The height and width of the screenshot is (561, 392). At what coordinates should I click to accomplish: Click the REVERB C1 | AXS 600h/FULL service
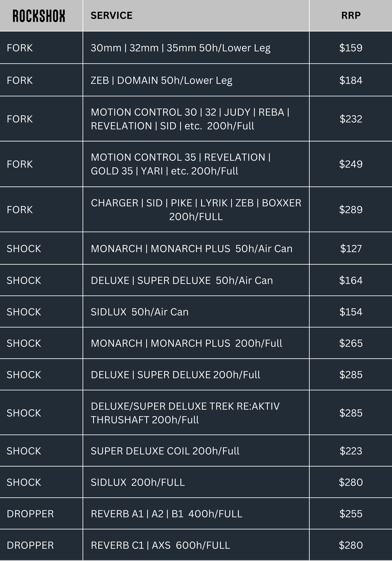click(160, 545)
